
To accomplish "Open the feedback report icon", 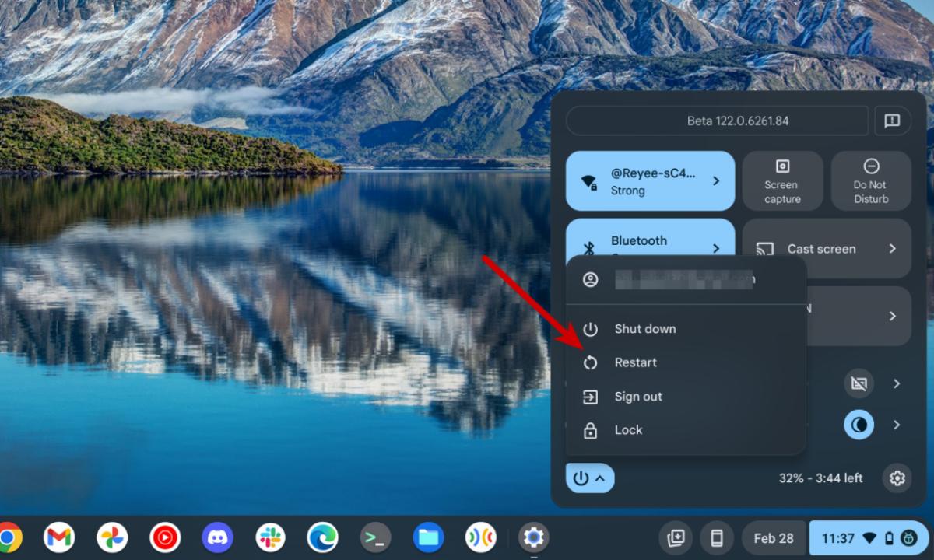I will pos(892,121).
